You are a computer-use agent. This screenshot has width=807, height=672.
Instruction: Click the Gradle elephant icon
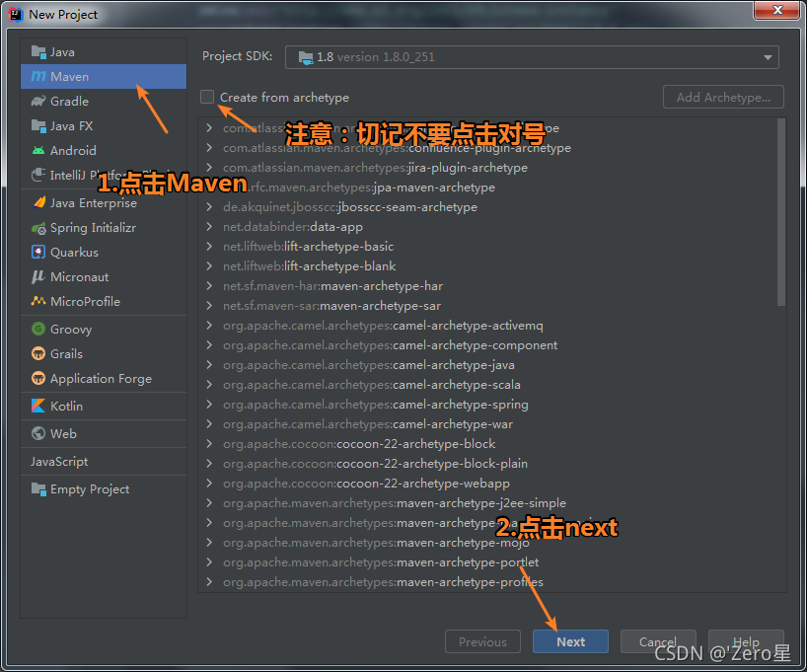(38, 102)
